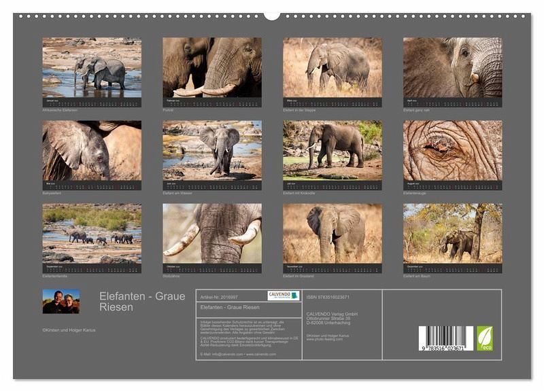Click the CALVENDO logo badge

[283, 296]
